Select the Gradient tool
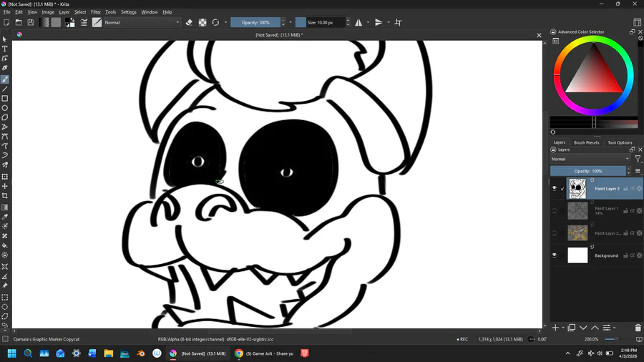The image size is (644, 362). tap(5, 207)
